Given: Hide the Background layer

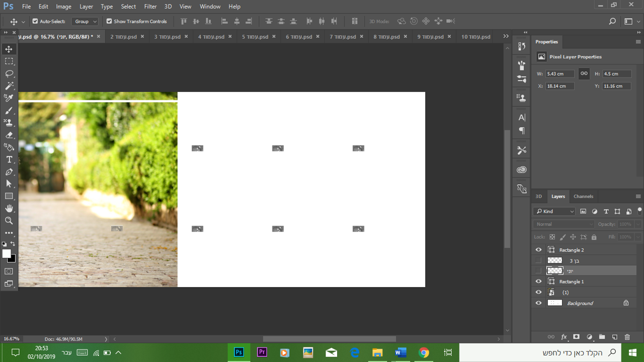Looking at the screenshot, I should [x=538, y=303].
